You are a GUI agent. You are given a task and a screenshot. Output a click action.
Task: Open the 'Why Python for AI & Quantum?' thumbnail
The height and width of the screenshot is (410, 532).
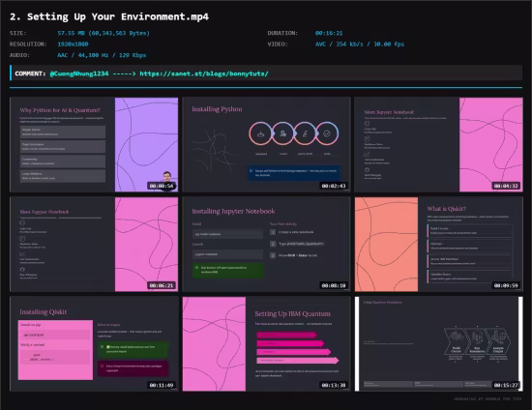pyautogui.click(x=94, y=144)
